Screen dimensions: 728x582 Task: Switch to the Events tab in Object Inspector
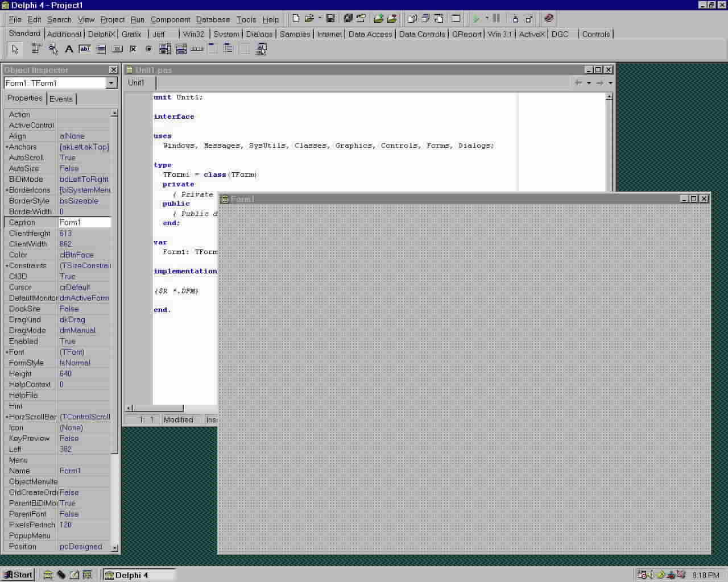point(61,98)
